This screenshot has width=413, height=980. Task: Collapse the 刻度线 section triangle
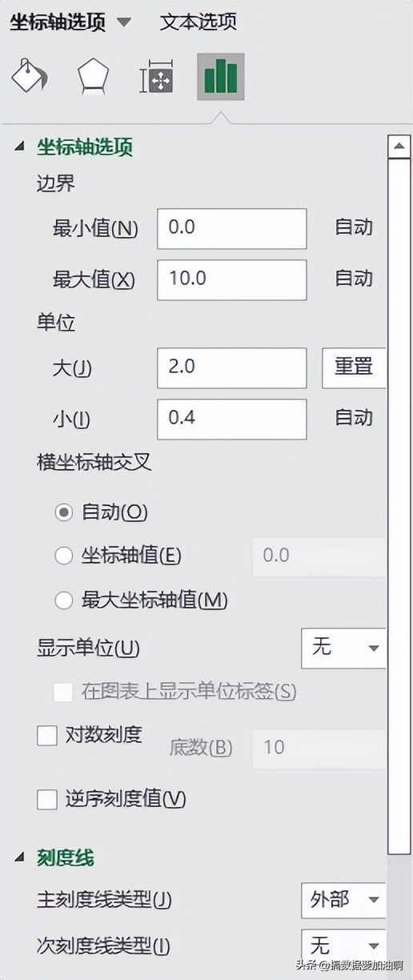(19, 859)
